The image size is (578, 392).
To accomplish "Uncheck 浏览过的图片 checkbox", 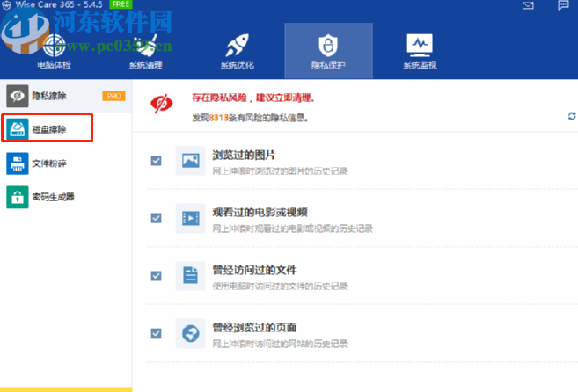I will click(157, 161).
